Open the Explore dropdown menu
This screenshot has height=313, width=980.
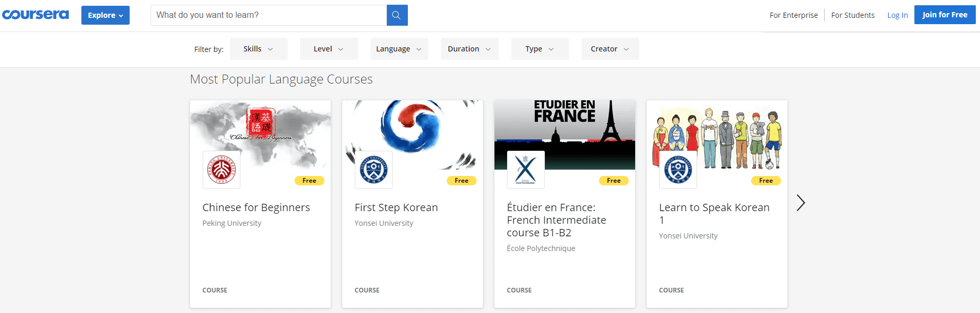106,15
